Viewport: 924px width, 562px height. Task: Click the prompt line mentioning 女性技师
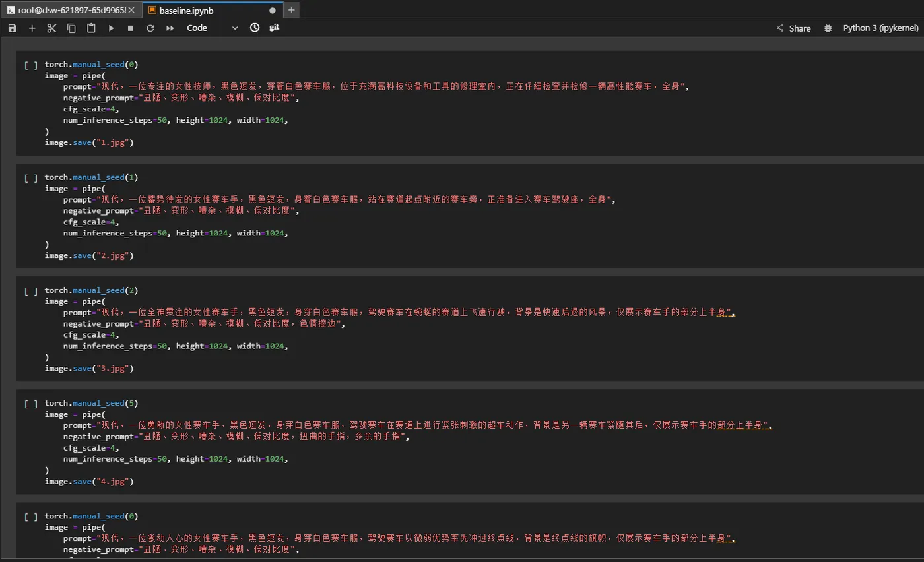(x=377, y=86)
